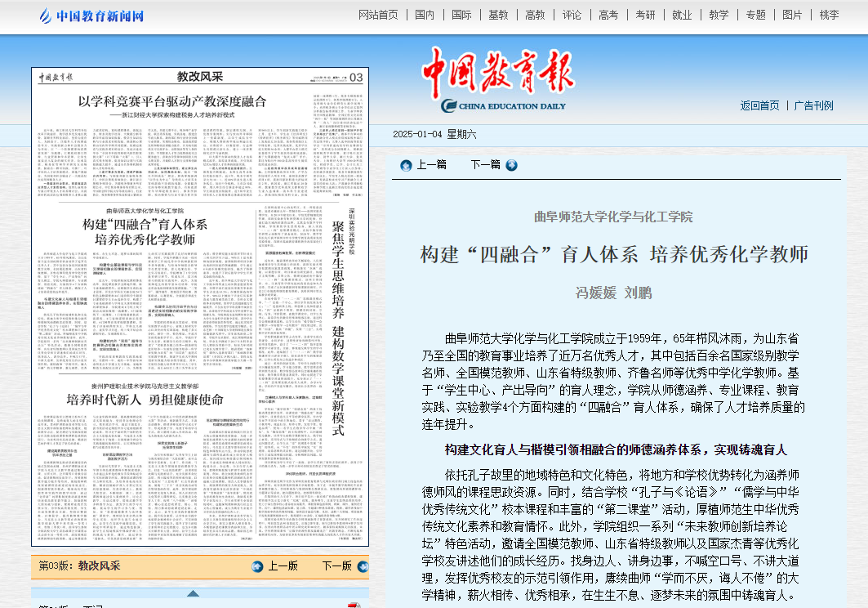Click the 桃李 navigation link
The image size is (868, 608).
tap(829, 15)
